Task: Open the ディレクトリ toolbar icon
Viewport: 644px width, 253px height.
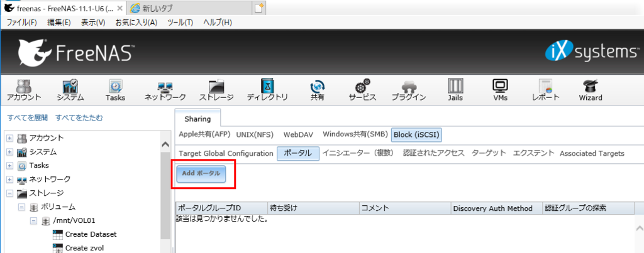Action: [267, 90]
